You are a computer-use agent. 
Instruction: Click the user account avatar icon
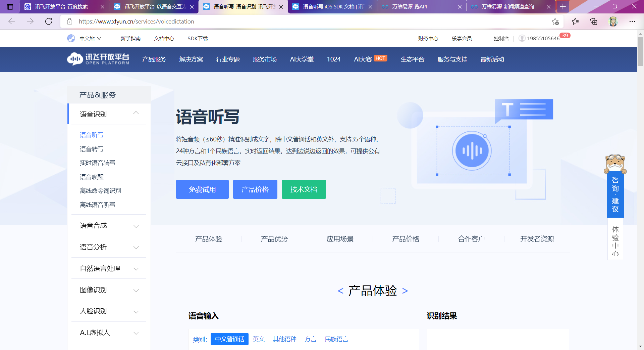click(x=522, y=38)
